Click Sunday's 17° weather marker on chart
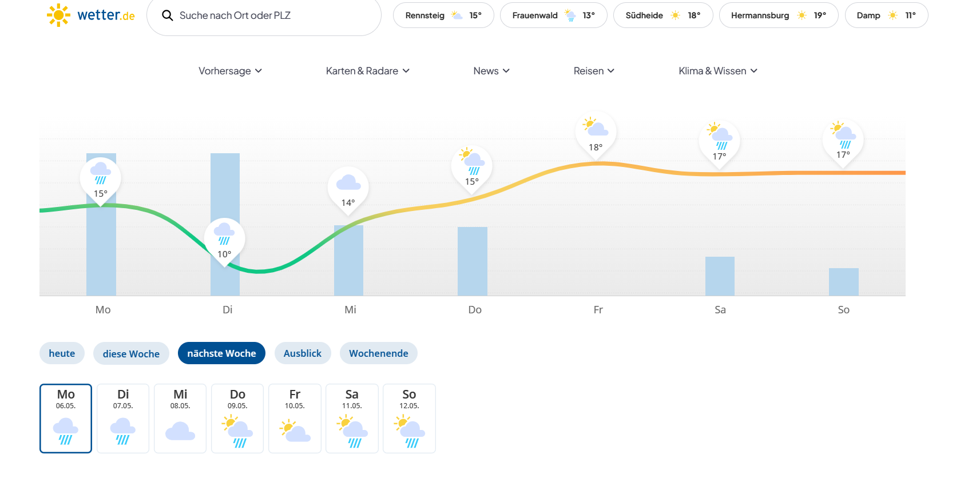The width and height of the screenshot is (980, 478). click(x=843, y=142)
